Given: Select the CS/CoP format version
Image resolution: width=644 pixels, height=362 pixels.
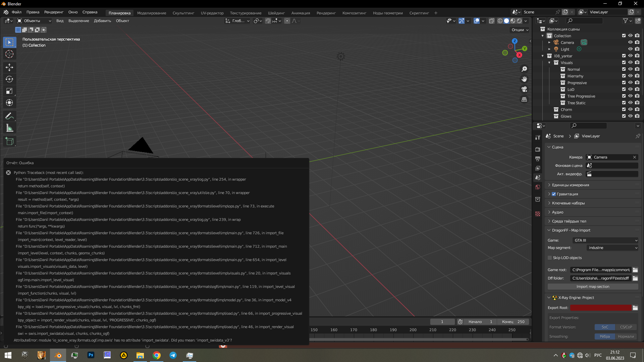Looking at the screenshot, I should click(626, 327).
